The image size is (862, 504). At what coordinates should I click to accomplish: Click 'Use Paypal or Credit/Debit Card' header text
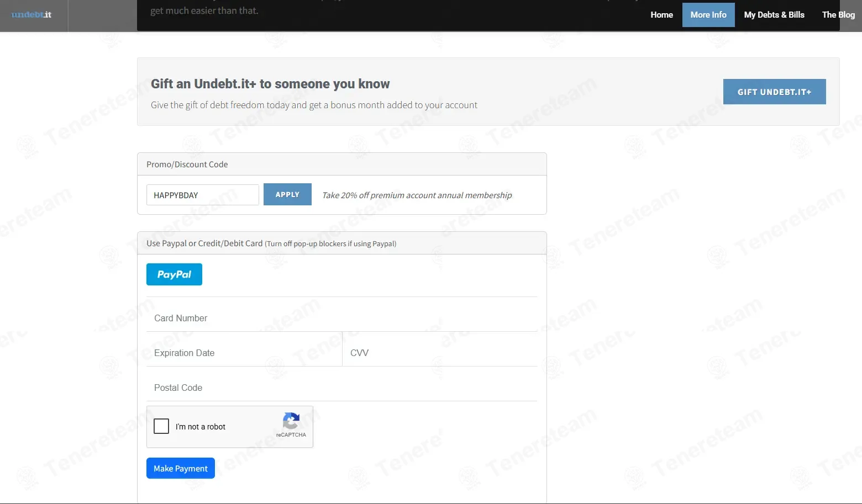coord(204,243)
